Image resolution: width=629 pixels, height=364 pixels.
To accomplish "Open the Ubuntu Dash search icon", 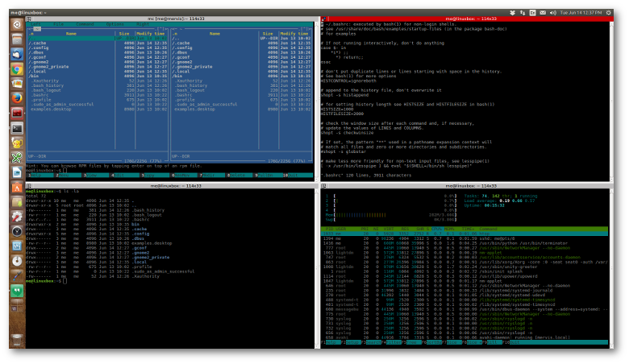I will point(17,24).
